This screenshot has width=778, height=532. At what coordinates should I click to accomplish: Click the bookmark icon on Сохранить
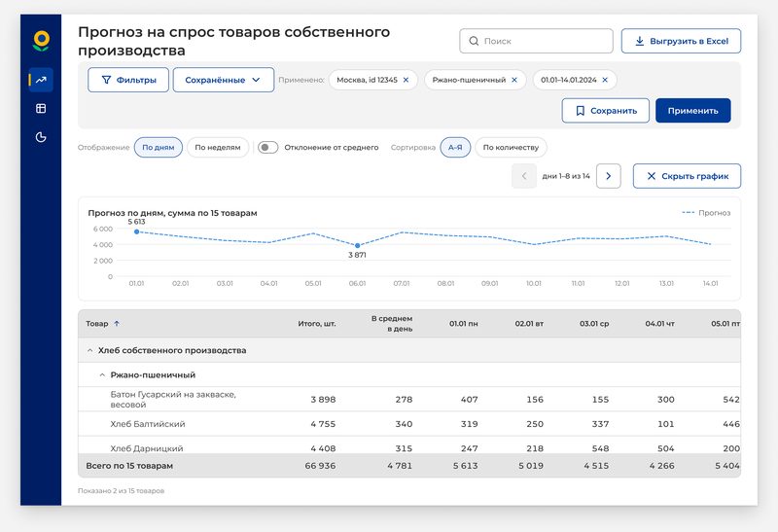[x=580, y=111]
